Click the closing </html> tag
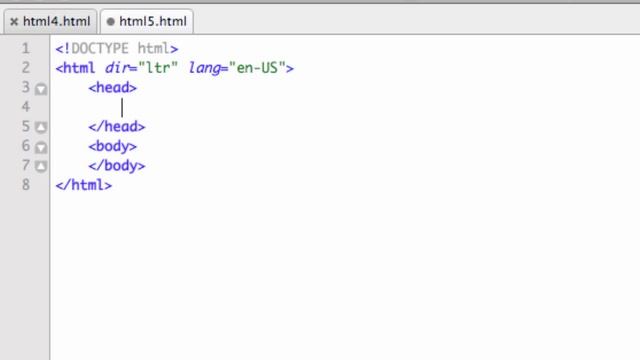Image resolution: width=640 pixels, height=360 pixels. [x=84, y=185]
